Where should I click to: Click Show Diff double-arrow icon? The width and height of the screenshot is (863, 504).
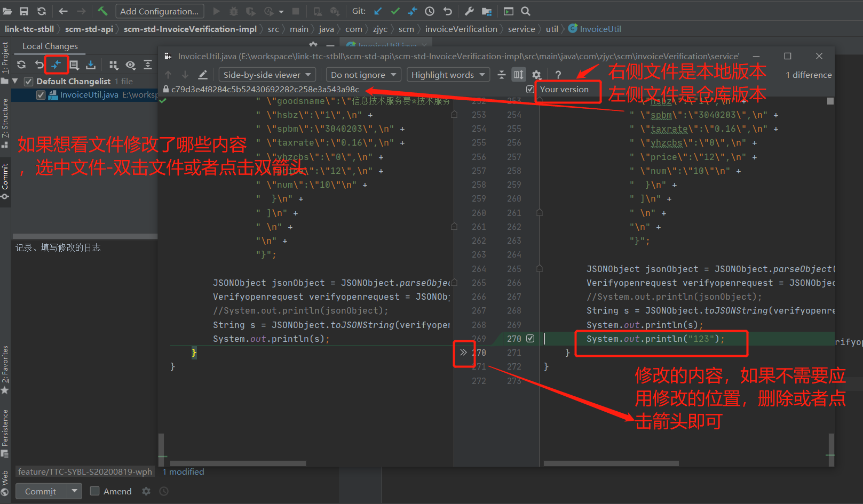tap(57, 65)
